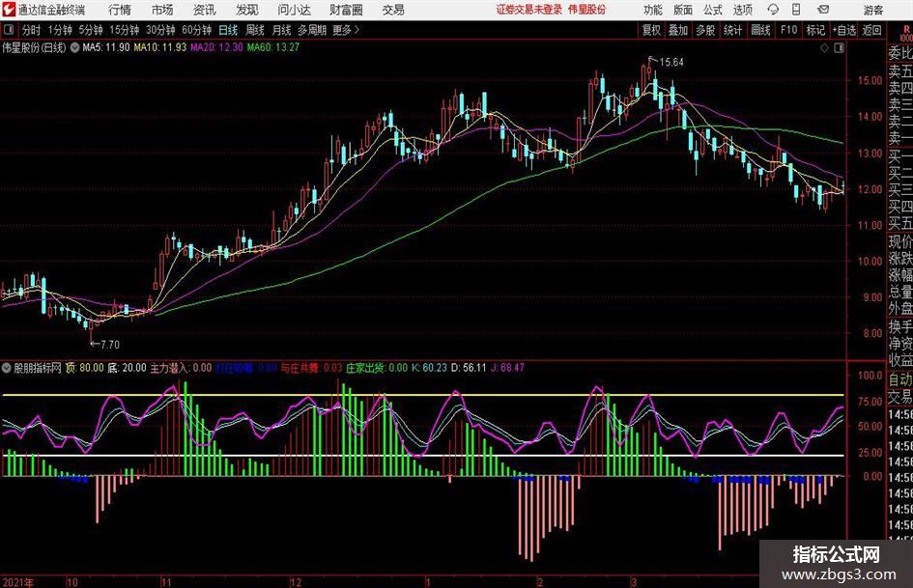Open the mobile phone icon in title bar
Screen dimensions: 913x588
click(x=796, y=10)
